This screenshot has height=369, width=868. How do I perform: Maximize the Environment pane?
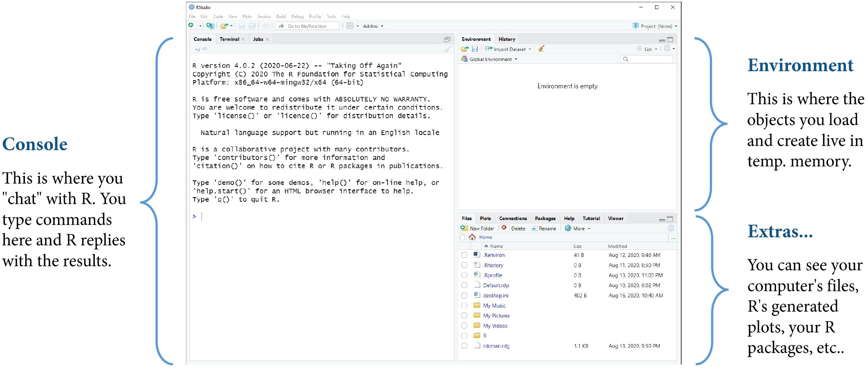point(670,40)
